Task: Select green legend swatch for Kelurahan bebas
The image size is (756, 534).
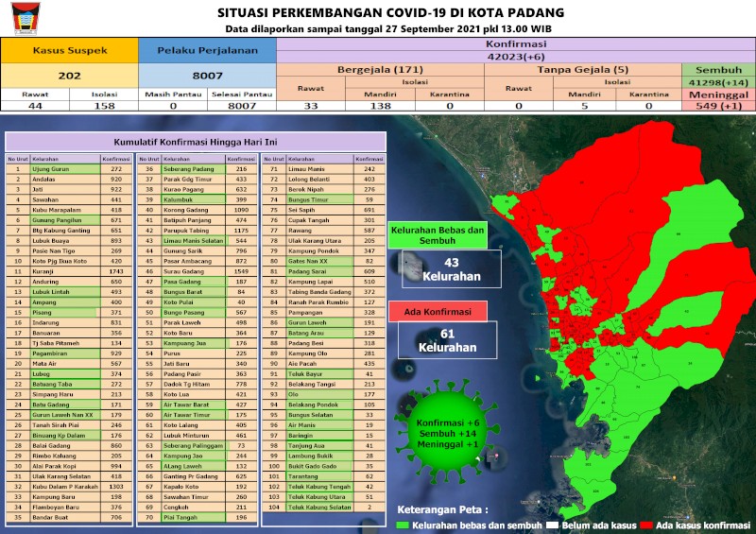Action: (x=403, y=525)
